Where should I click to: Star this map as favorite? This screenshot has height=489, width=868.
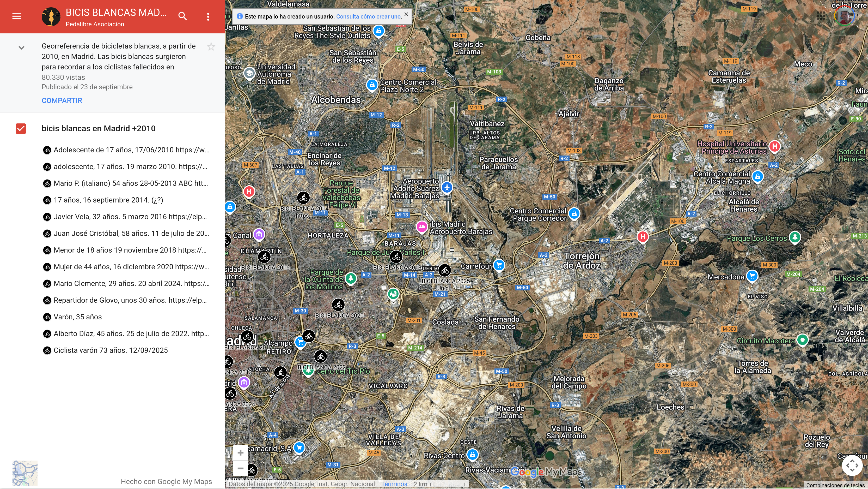click(211, 46)
